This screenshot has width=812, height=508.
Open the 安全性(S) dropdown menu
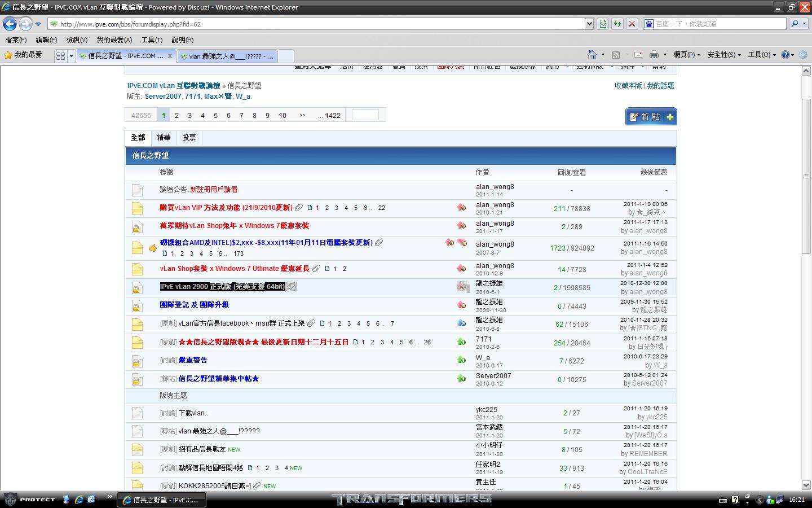[724, 55]
